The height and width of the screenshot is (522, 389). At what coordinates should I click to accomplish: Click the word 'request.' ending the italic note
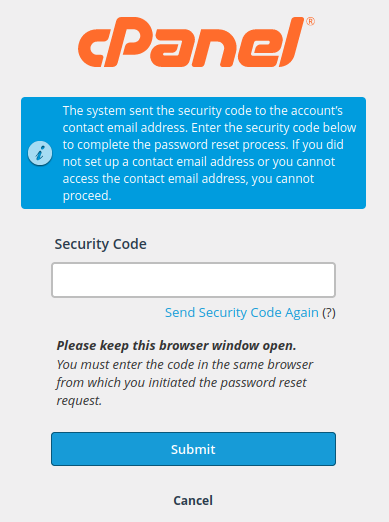tap(79, 400)
